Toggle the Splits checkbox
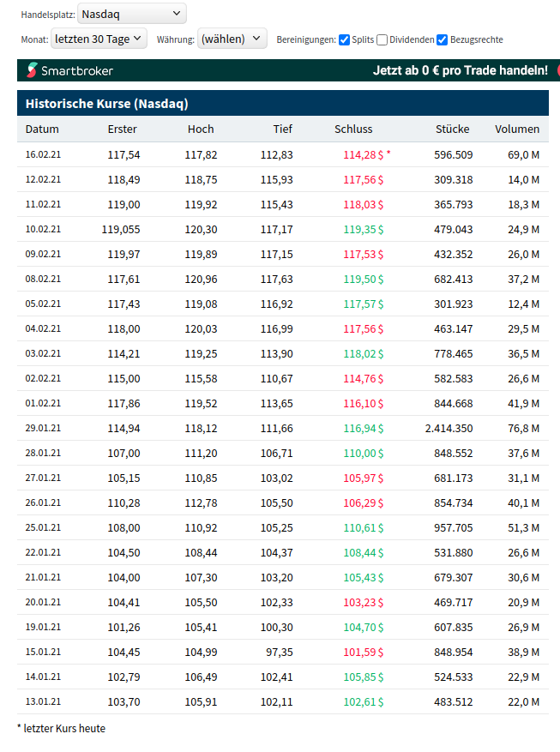560x752 pixels. pos(344,39)
